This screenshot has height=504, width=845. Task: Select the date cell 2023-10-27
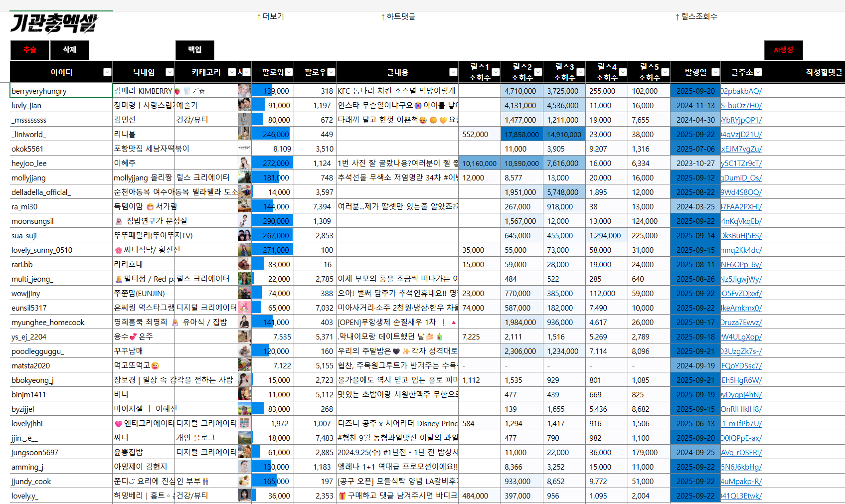pos(695,164)
